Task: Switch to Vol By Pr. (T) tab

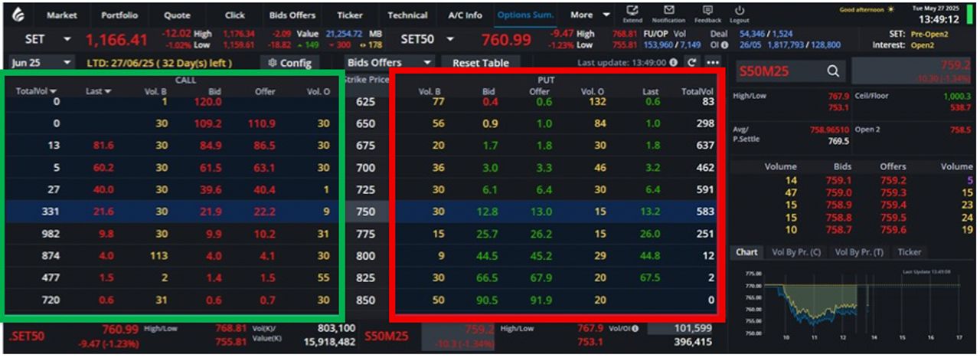Action: pos(859,251)
